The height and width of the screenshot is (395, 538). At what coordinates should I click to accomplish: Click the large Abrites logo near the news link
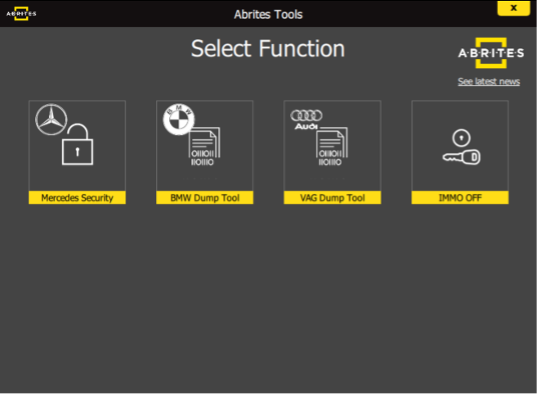pyautogui.click(x=491, y=53)
